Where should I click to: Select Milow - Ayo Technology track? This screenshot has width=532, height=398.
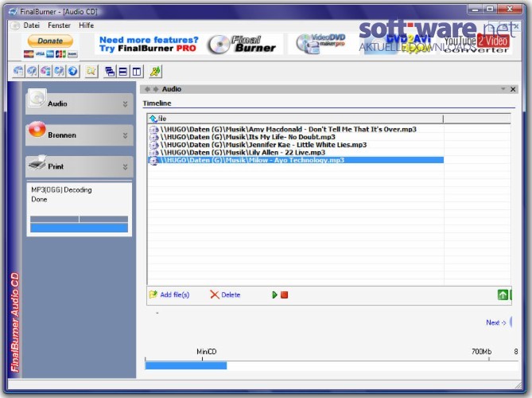[x=296, y=160]
